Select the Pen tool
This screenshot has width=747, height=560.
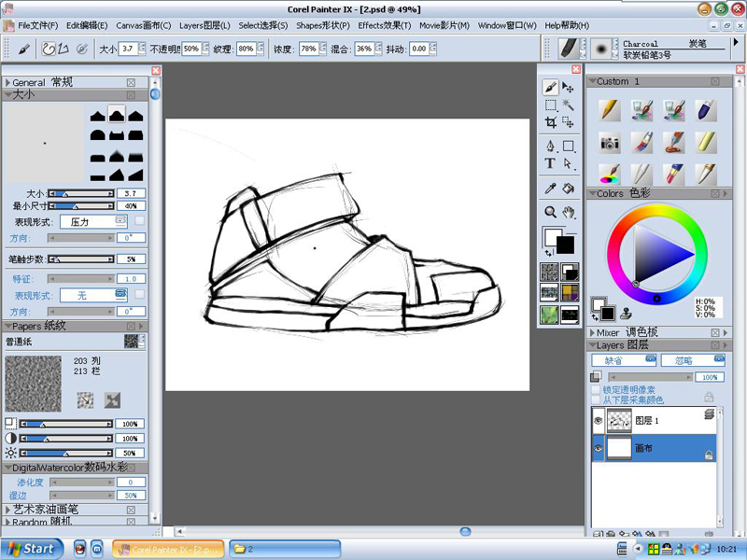tap(550, 146)
